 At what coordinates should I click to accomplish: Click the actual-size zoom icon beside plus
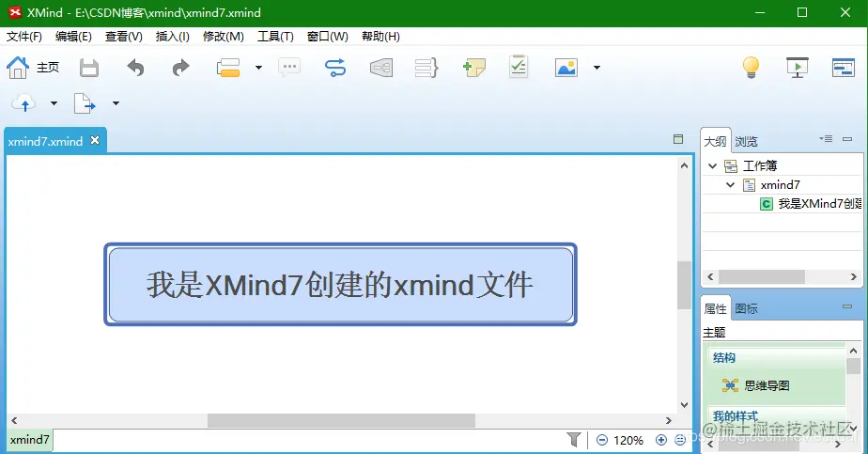(x=680, y=440)
